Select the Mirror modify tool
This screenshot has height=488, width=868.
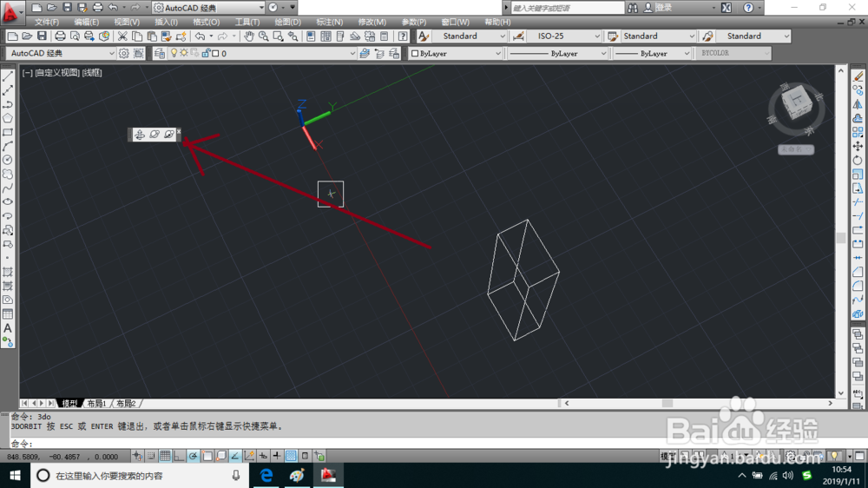pos(858,104)
